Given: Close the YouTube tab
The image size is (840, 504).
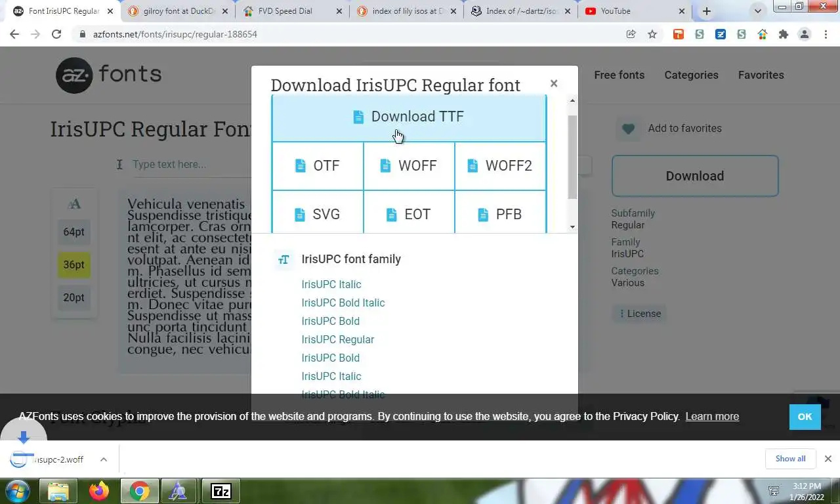Looking at the screenshot, I should pyautogui.click(x=681, y=11).
